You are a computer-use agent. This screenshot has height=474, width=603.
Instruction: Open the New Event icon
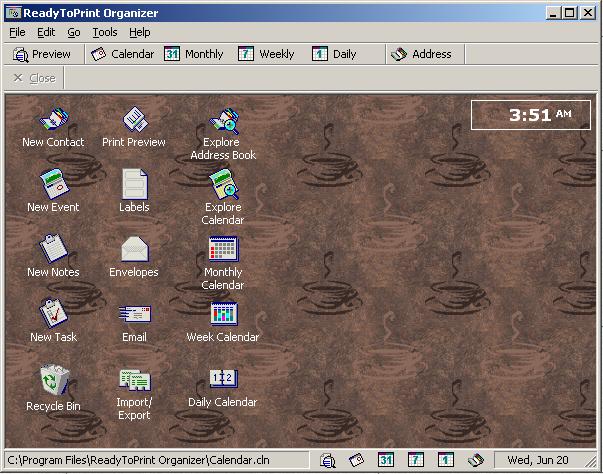(53, 191)
